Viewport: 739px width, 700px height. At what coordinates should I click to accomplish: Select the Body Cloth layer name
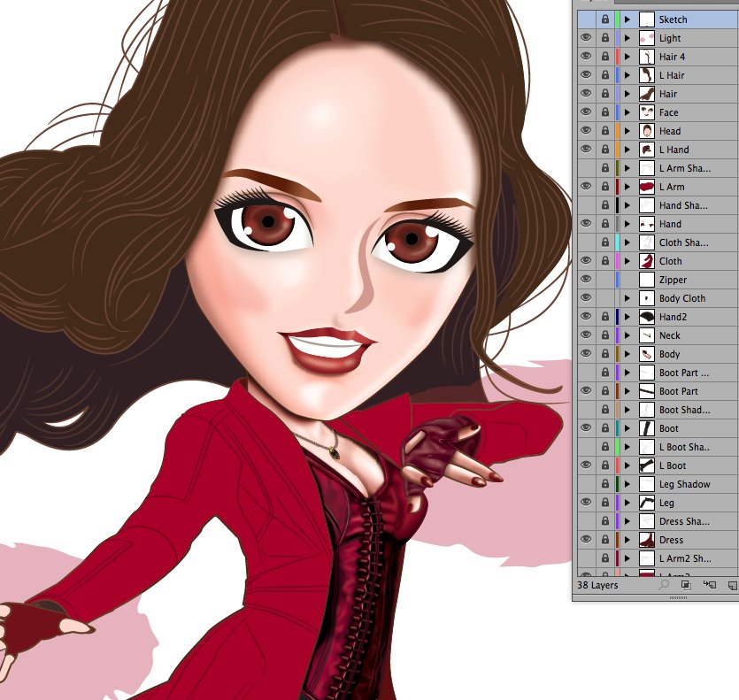coord(682,298)
